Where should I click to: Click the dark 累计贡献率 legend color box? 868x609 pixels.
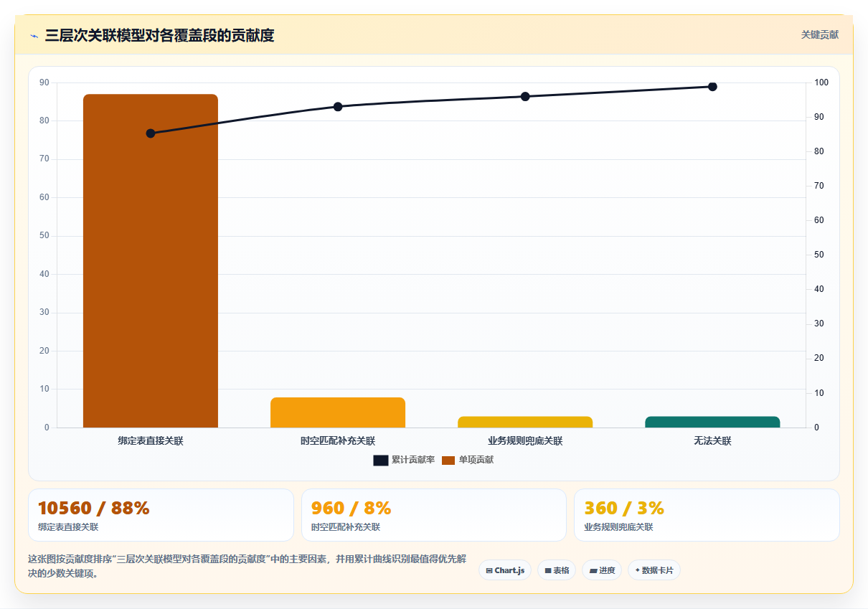[381, 461]
